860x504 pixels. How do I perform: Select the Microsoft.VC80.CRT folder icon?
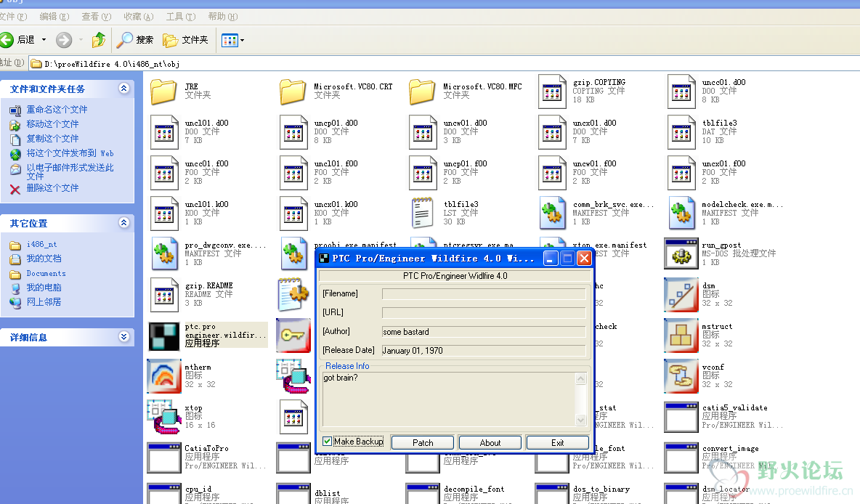pos(293,92)
